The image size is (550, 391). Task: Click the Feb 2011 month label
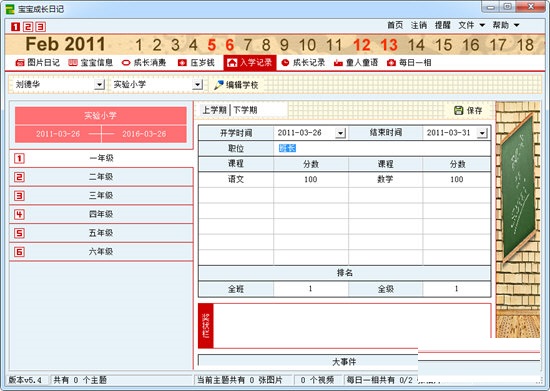pyautogui.click(x=65, y=44)
